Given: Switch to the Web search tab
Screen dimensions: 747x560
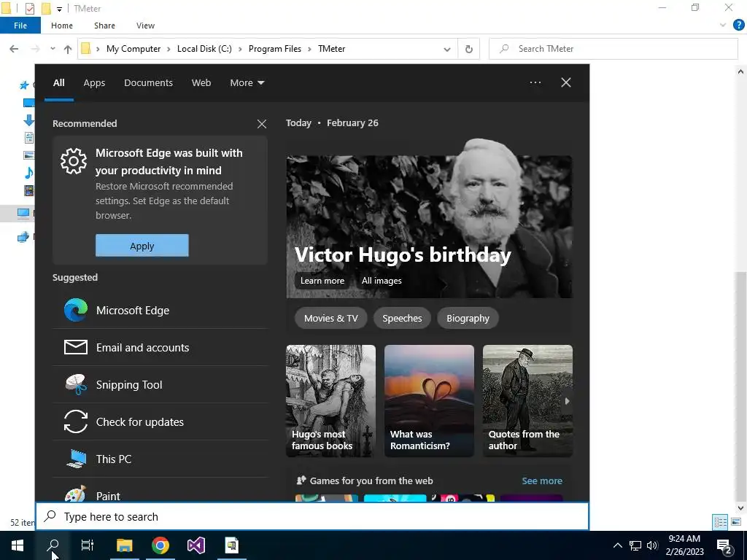Looking at the screenshot, I should (x=201, y=83).
